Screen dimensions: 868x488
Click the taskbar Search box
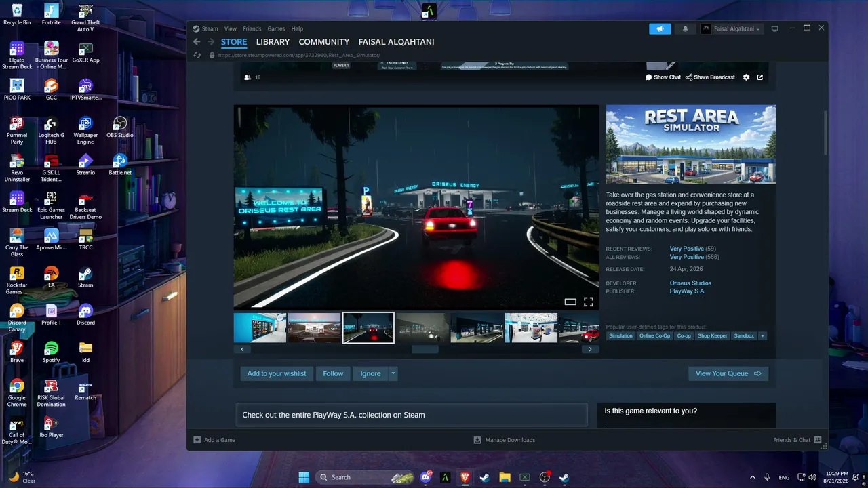coord(366,477)
